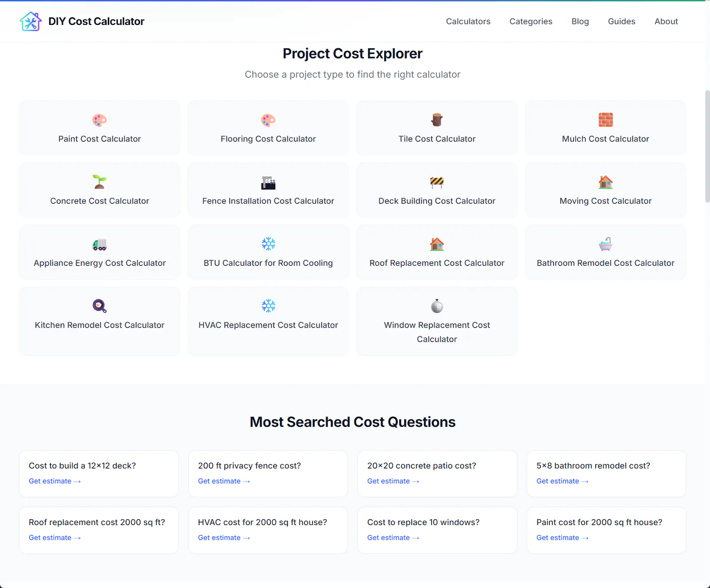Click the snowflake icon on BTU Calculator card
Viewport: 710px width, 588px height.
point(268,244)
